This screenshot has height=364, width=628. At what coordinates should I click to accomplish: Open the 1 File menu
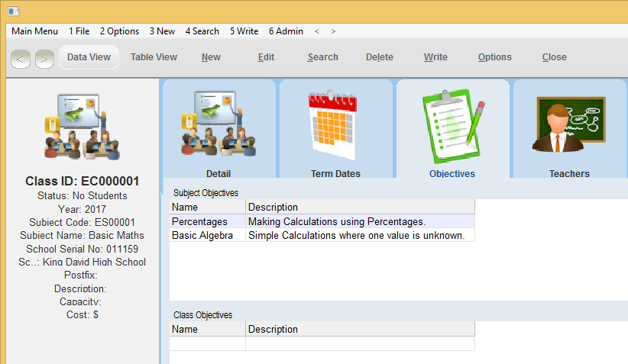pyautogui.click(x=79, y=31)
